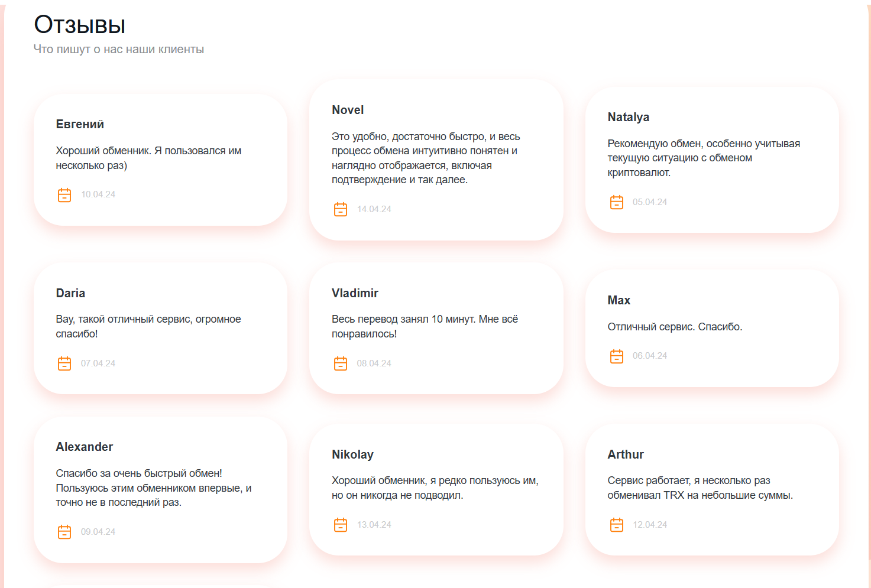This screenshot has width=871, height=588.
Task: Click the subtitle Что пишут о нас наши клиенты
Action: tap(119, 50)
